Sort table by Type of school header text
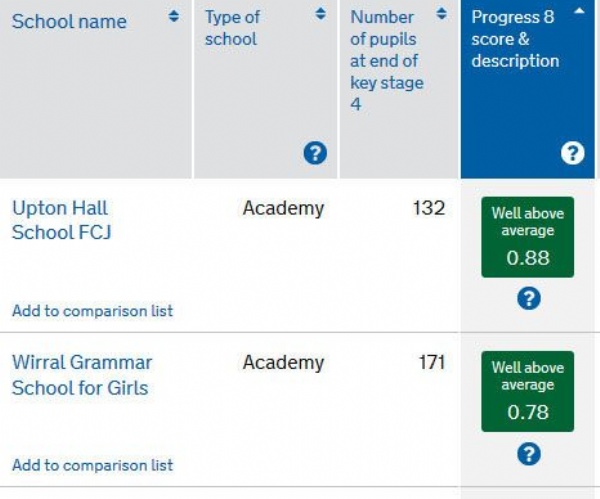The width and height of the screenshot is (600, 499). pos(232,28)
